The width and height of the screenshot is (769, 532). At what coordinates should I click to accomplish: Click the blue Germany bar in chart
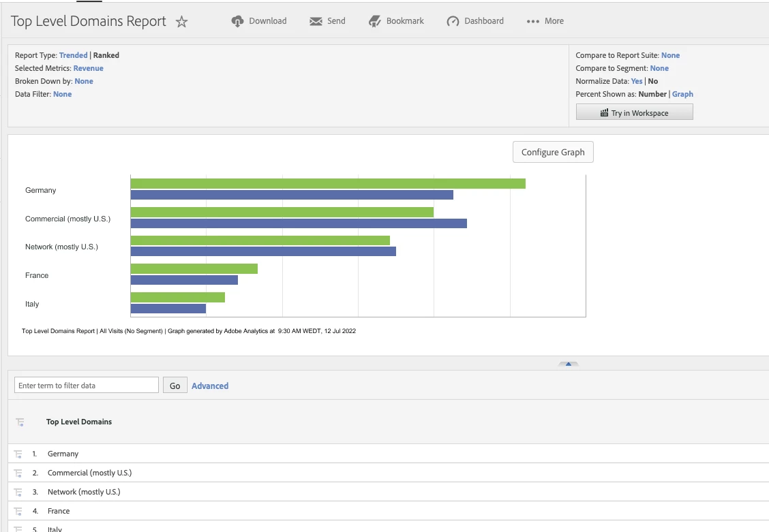pyautogui.click(x=292, y=195)
